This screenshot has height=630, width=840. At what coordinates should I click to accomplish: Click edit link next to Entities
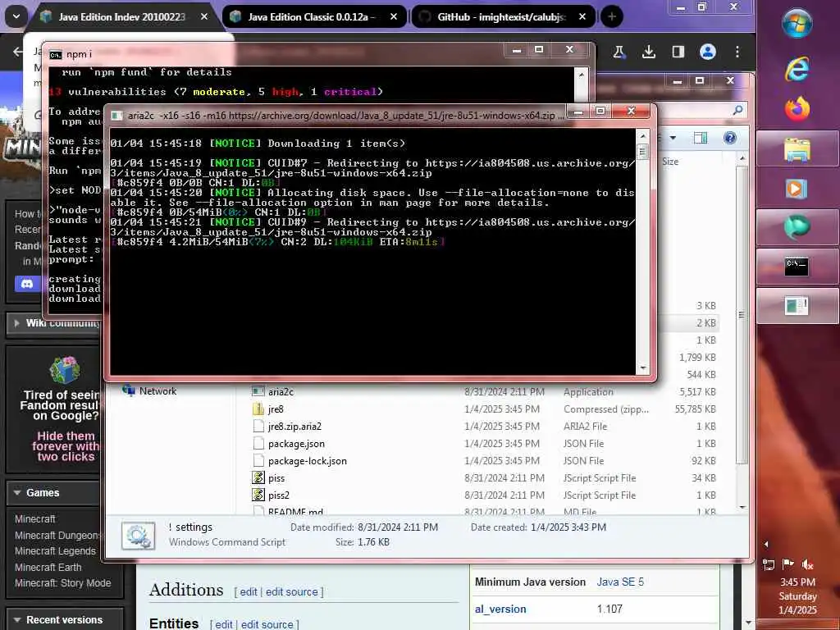pyautogui.click(x=224, y=624)
